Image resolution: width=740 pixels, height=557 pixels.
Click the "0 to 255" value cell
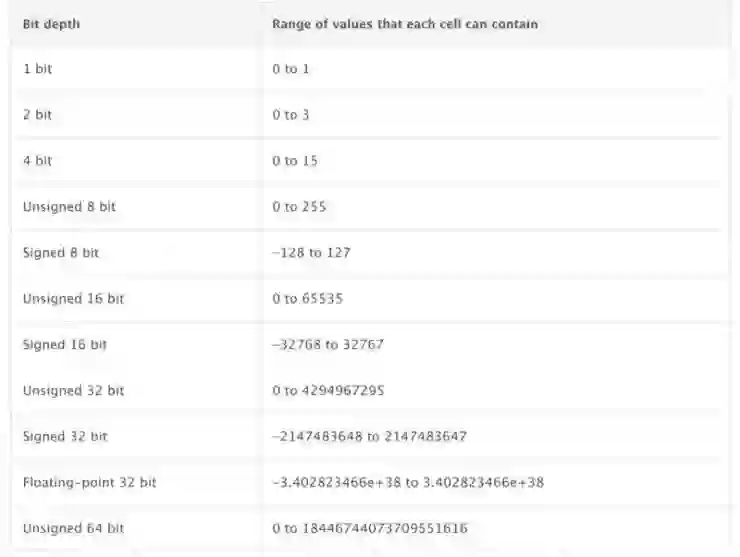(299, 207)
